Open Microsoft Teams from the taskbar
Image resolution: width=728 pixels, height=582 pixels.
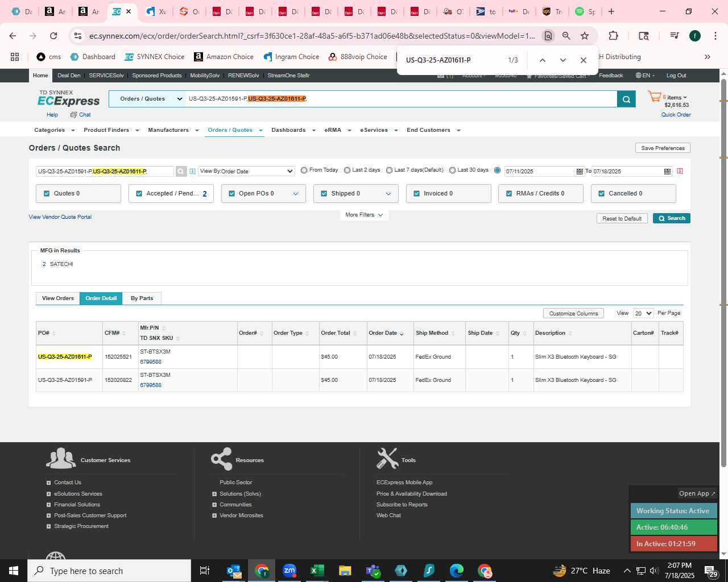coord(373,571)
